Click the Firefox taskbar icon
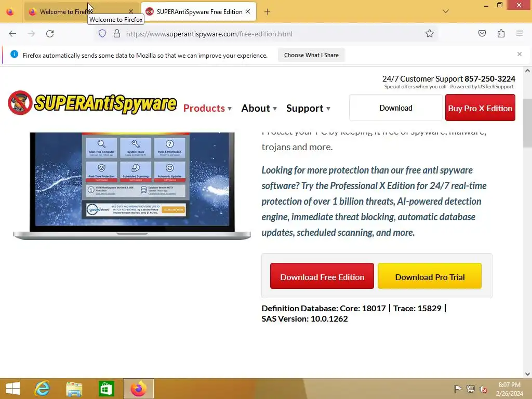The width and height of the screenshot is (532, 399). (x=138, y=389)
